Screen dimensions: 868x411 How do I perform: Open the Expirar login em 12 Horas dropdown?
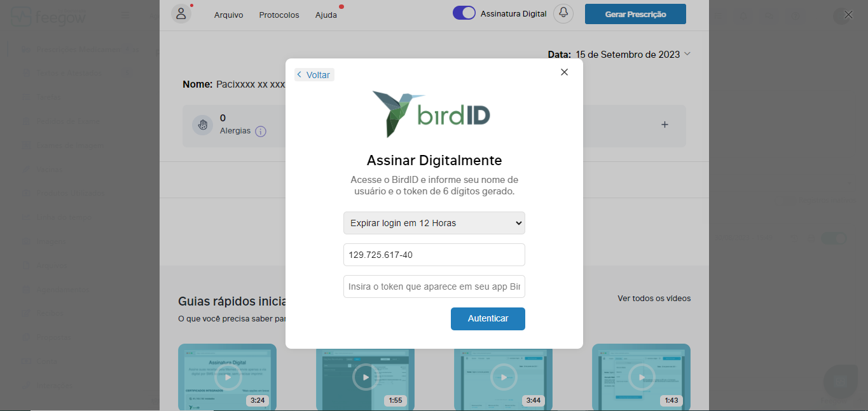pyautogui.click(x=434, y=223)
